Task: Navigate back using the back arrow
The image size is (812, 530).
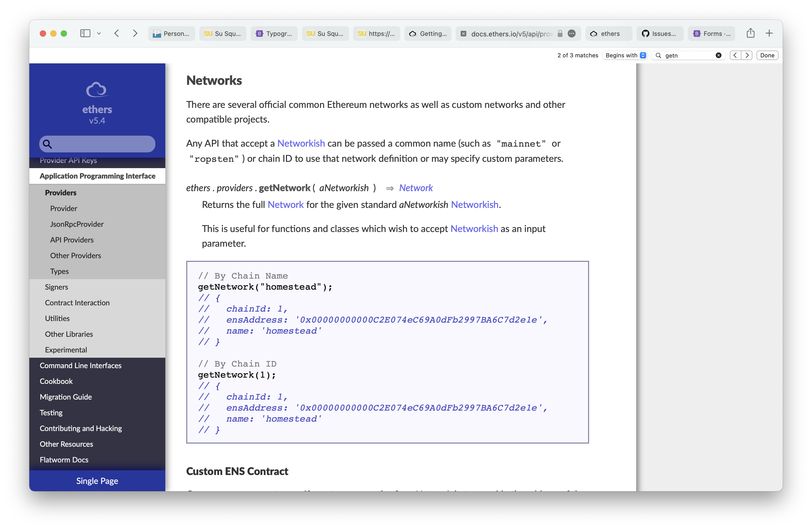Action: 117,33
